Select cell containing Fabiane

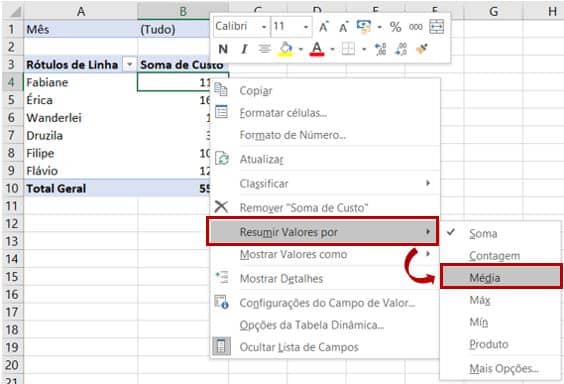(x=81, y=82)
